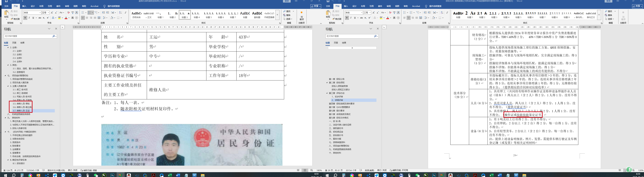Clear all formatting in the 投标文件 window
The image size is (644, 177).
[69, 13]
